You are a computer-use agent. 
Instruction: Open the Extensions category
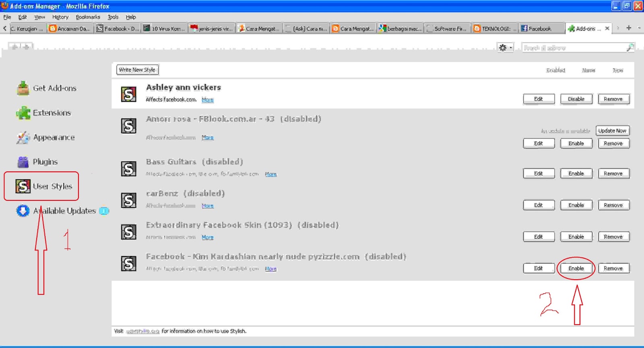[x=44, y=113]
